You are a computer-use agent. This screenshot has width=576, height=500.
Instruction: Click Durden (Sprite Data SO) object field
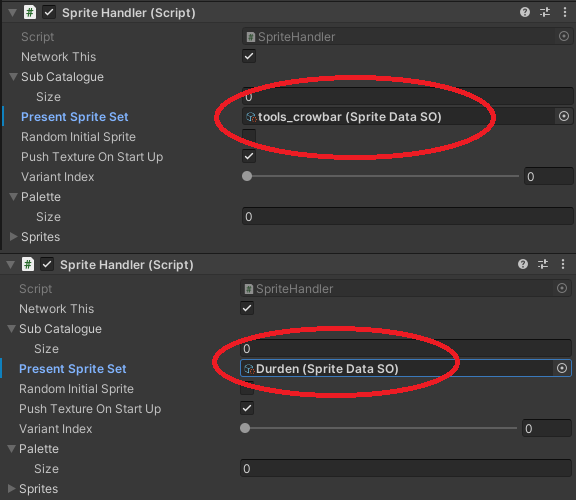(x=396, y=368)
